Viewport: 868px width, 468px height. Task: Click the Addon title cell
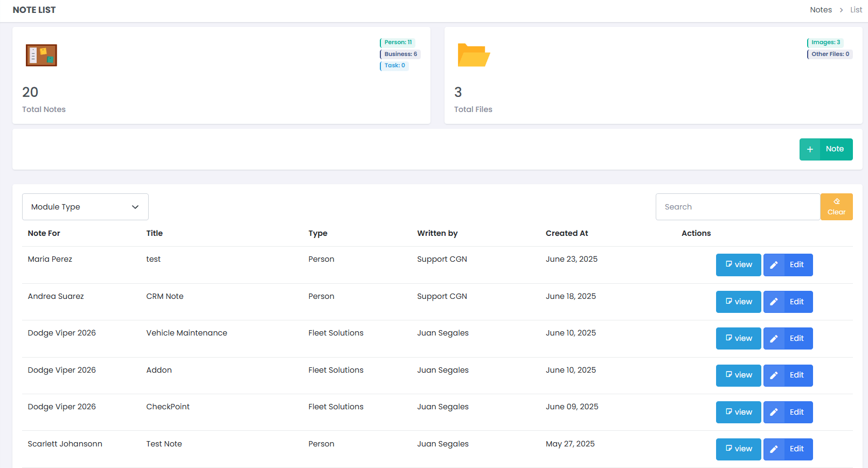pyautogui.click(x=159, y=370)
